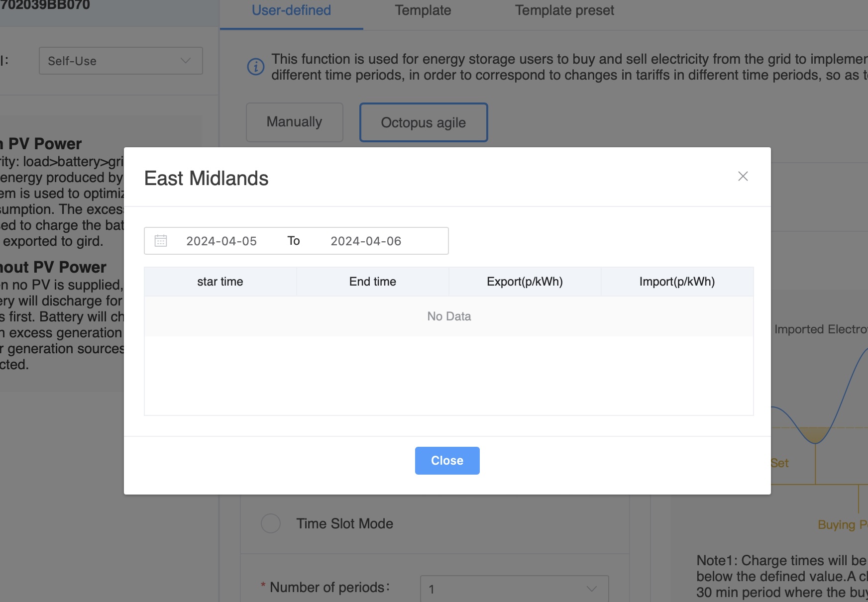The height and width of the screenshot is (602, 868).
Task: Click the End time column header
Action: point(372,282)
